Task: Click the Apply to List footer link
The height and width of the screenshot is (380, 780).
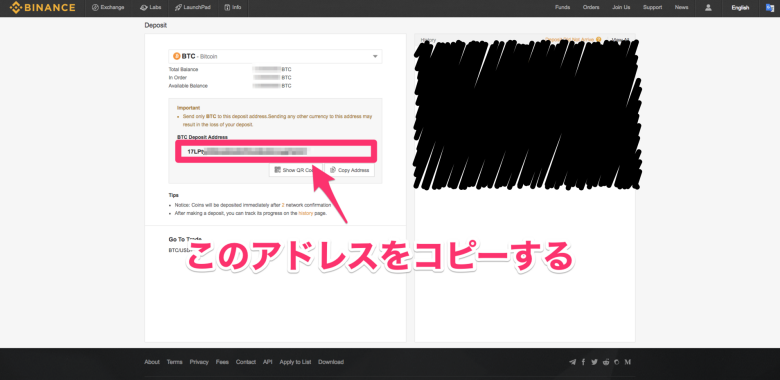Action: [295, 362]
